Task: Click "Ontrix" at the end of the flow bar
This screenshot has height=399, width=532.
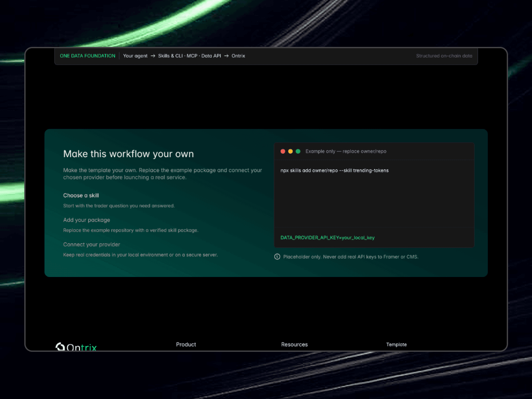Action: 238,56
